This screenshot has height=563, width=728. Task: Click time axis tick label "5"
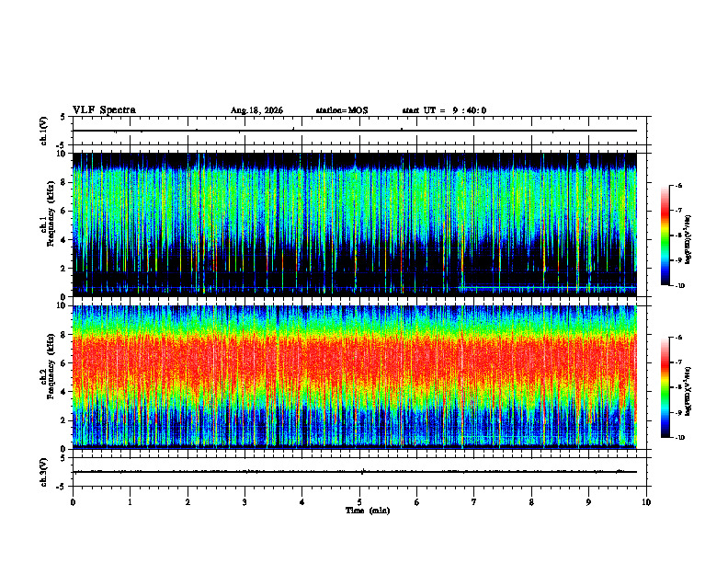[x=359, y=502]
